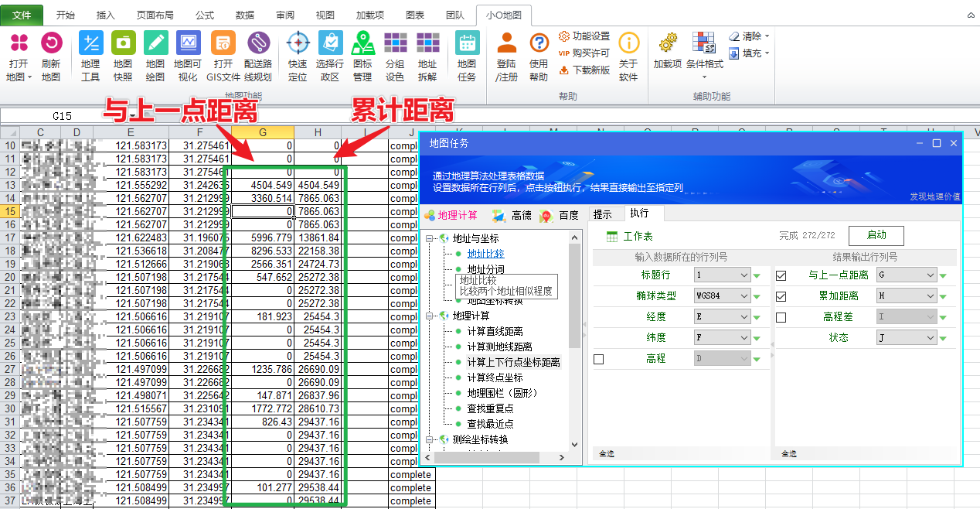Click the Name Box showing G15
The height and width of the screenshot is (509, 980).
click(x=62, y=116)
